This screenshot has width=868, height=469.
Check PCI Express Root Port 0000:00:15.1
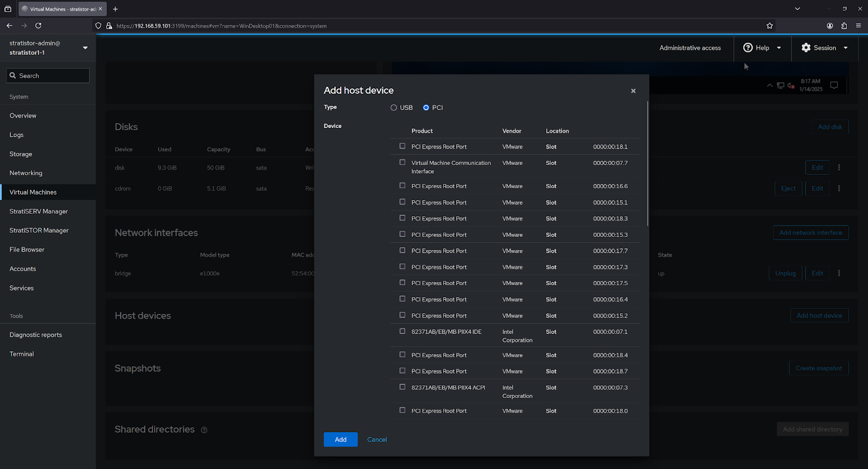point(403,202)
